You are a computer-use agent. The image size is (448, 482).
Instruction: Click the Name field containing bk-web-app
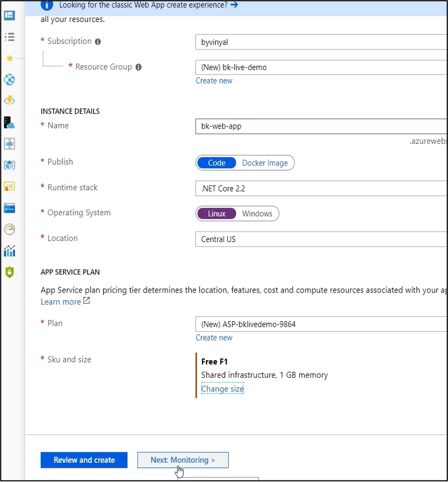tap(321, 126)
